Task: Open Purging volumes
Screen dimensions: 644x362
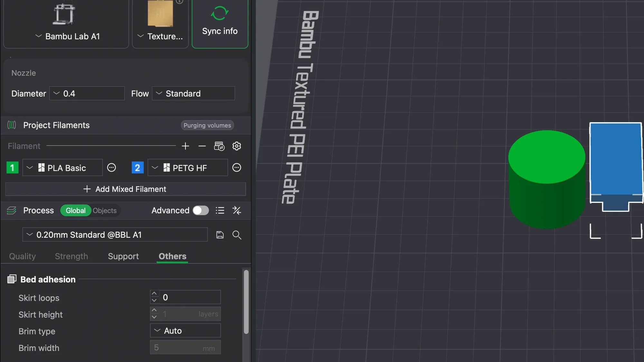Action: (x=207, y=125)
